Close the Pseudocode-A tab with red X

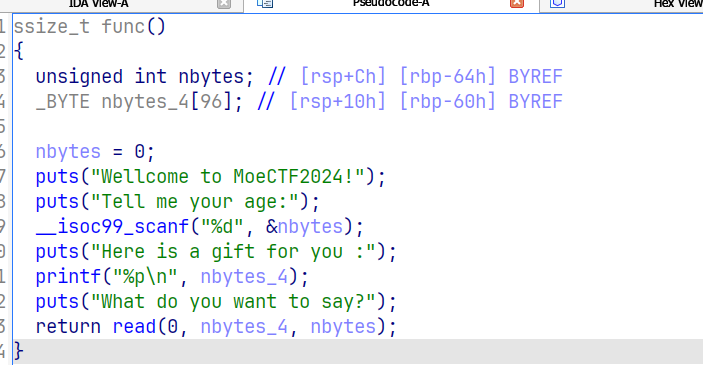pos(517,4)
